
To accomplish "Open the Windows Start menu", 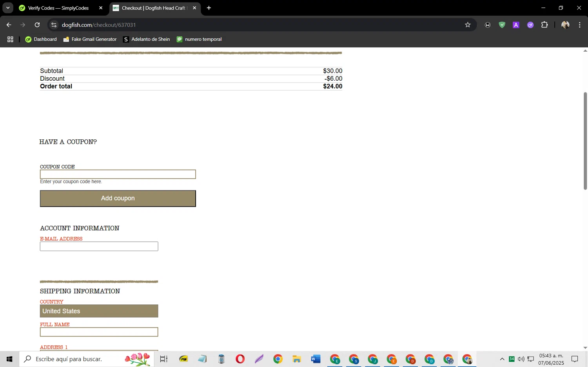I will [x=9, y=359].
